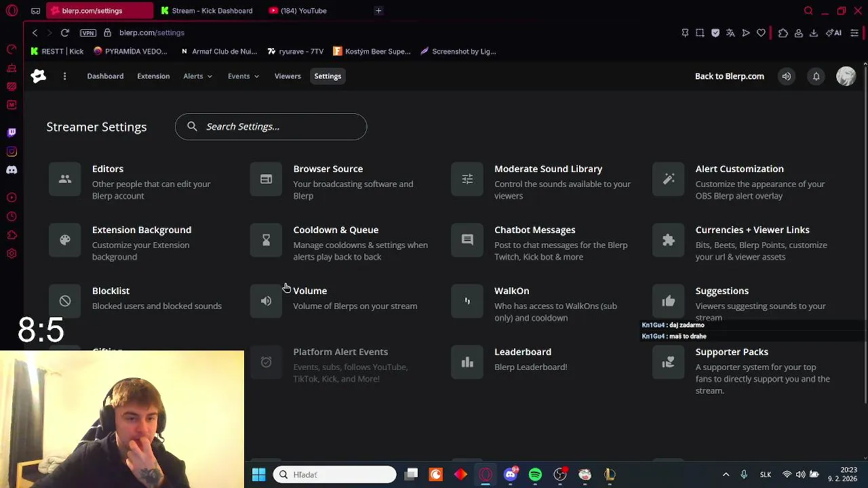This screenshot has width=868, height=488.
Task: Click the Twitch icon in Opera sidebar
Action: [12, 132]
